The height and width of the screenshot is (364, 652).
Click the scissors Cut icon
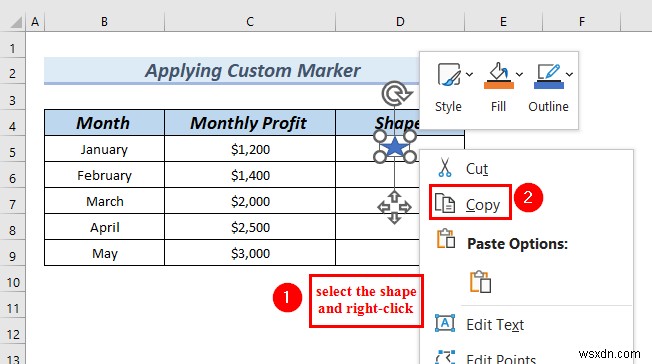pyautogui.click(x=445, y=168)
